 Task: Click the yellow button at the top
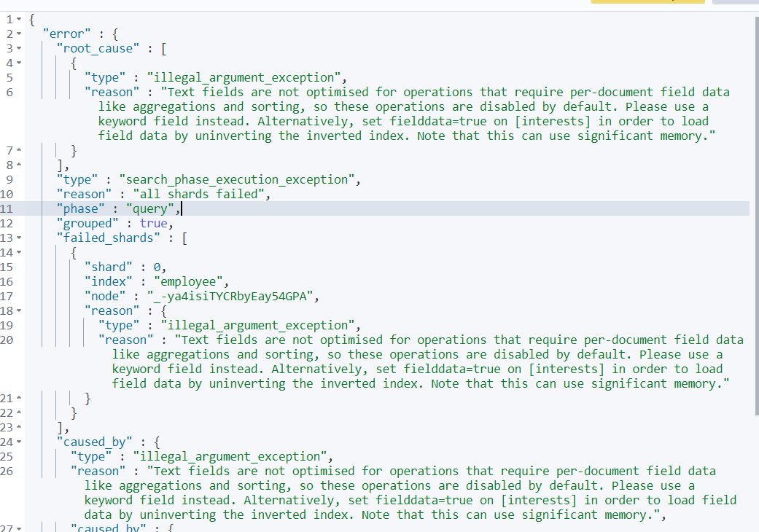click(647, 3)
